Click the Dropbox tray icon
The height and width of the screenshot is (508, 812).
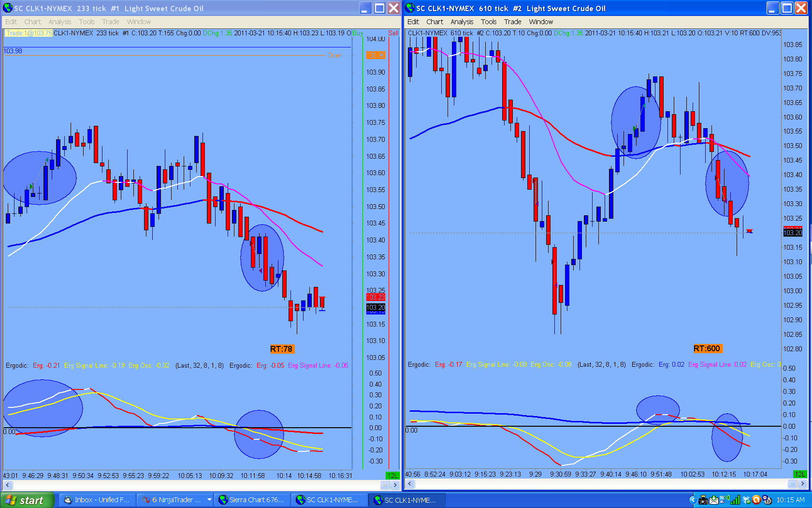pyautogui.click(x=747, y=500)
